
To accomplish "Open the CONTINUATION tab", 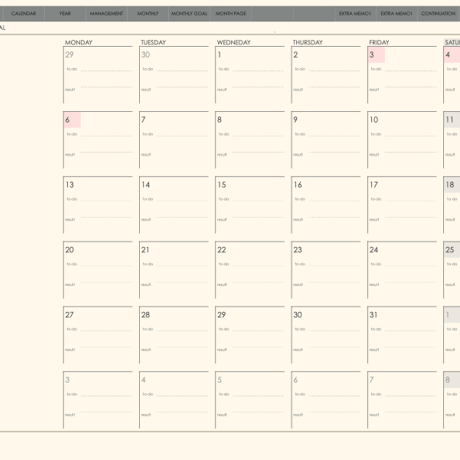I will tap(438, 14).
